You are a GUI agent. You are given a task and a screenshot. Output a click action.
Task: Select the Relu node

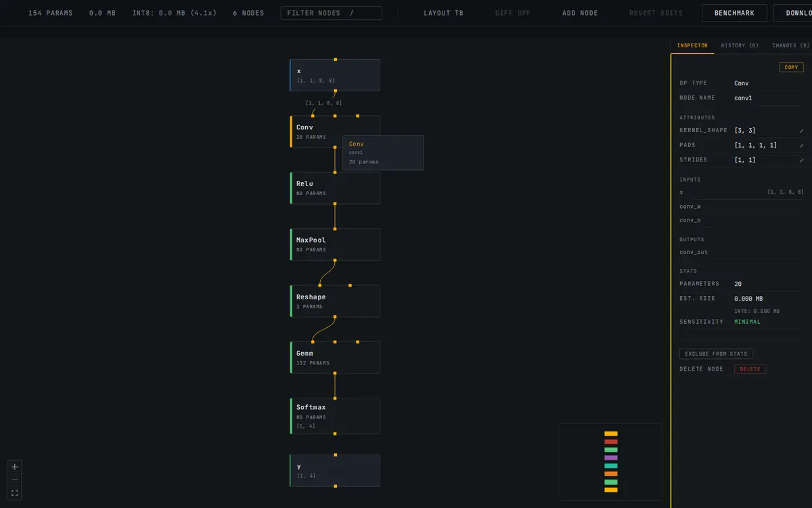click(335, 188)
